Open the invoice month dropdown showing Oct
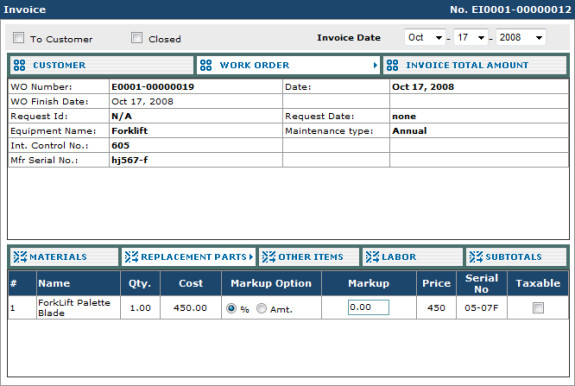This screenshot has height=386, width=575. [x=425, y=37]
